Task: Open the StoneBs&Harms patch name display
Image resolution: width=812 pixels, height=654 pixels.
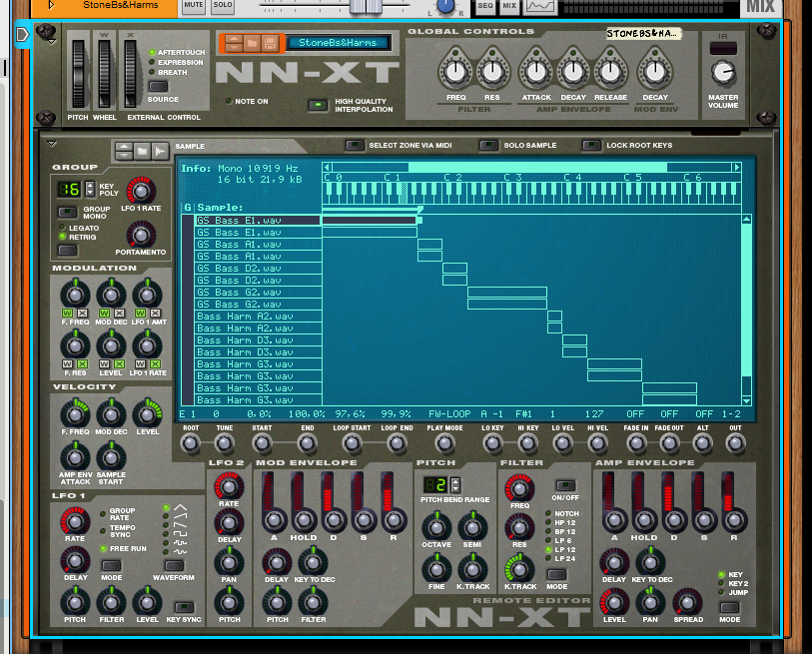Action: [x=338, y=43]
